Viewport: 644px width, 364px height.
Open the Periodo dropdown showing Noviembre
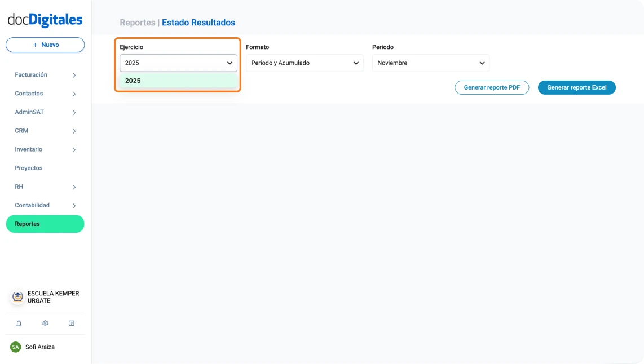coord(431,63)
